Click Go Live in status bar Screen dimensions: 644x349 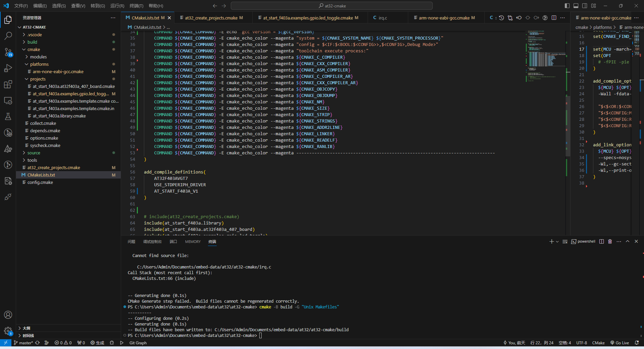click(x=620, y=343)
